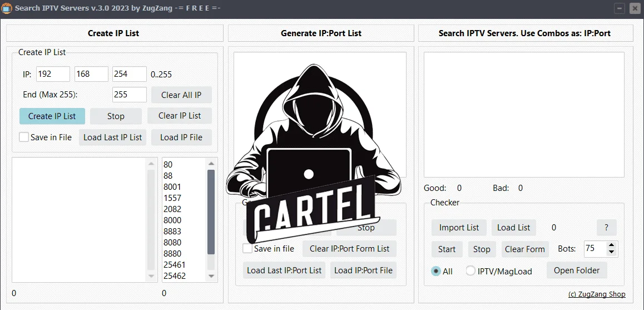Select the IPTV/MagLoad radio option
Screen dimensions: 644x310
(x=470, y=271)
